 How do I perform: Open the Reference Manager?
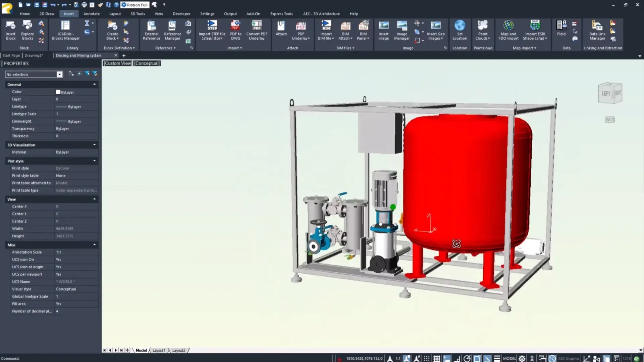click(x=172, y=30)
